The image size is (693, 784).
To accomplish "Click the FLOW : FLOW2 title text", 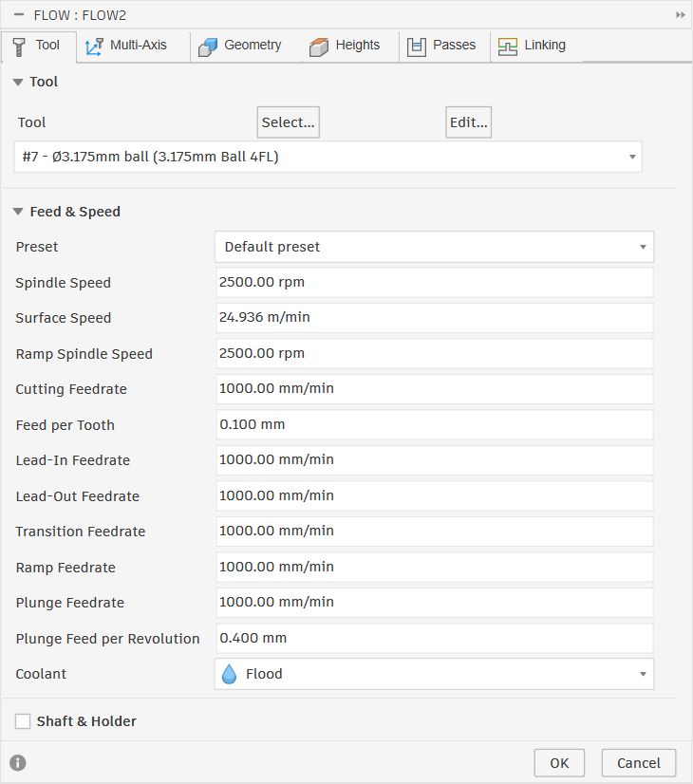I will click(x=80, y=15).
